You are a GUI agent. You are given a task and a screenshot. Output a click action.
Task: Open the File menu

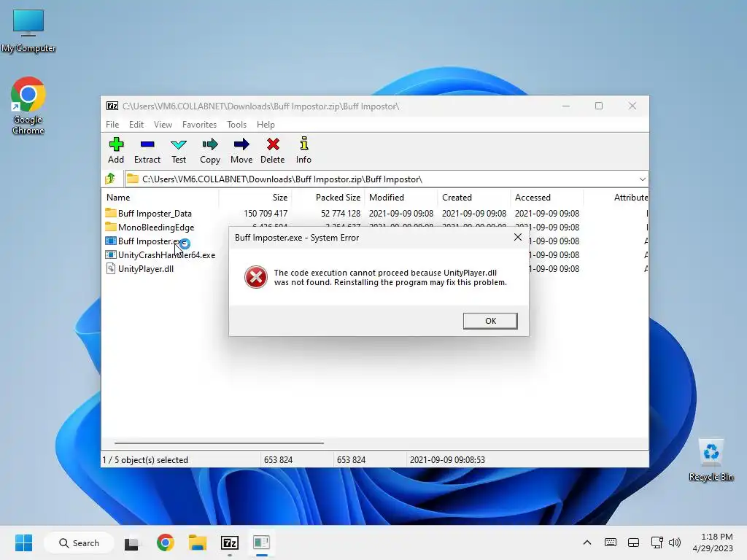(x=112, y=124)
